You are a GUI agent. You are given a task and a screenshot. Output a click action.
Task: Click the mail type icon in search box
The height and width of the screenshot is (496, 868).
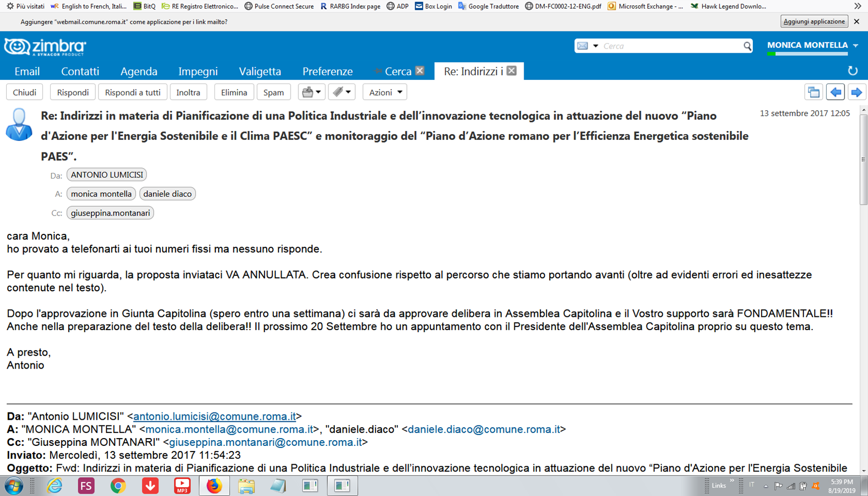583,46
